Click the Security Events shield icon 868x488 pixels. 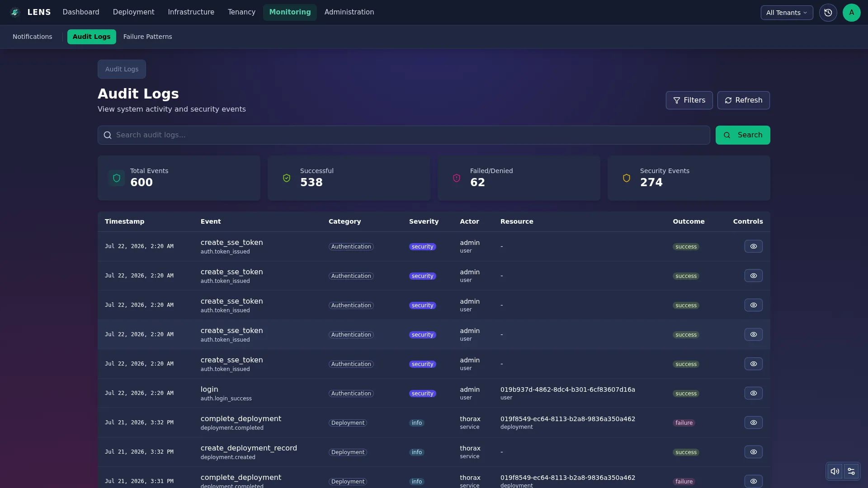pos(627,178)
